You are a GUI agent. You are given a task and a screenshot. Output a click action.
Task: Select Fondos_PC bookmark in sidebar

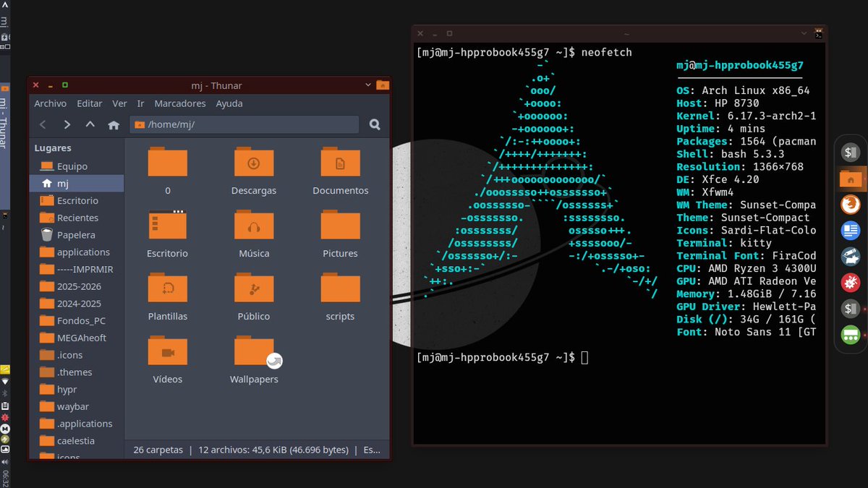click(77, 321)
